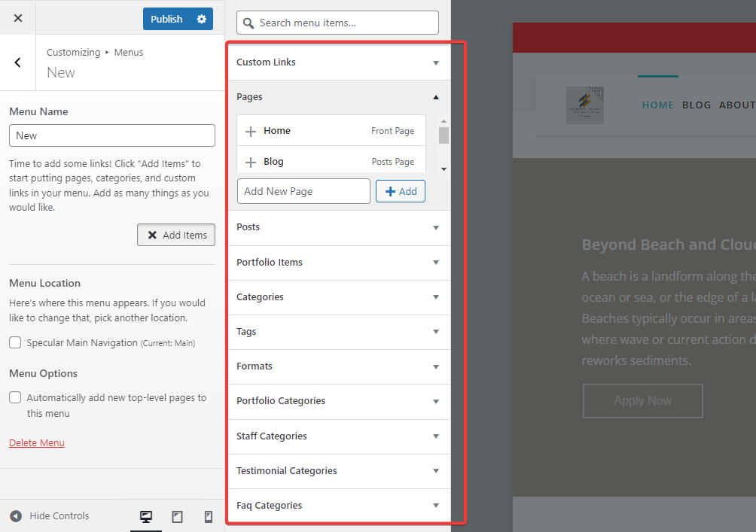Image resolution: width=756 pixels, height=532 pixels.
Task: Click the Beyond Beach heading in preview
Action: [669, 245]
